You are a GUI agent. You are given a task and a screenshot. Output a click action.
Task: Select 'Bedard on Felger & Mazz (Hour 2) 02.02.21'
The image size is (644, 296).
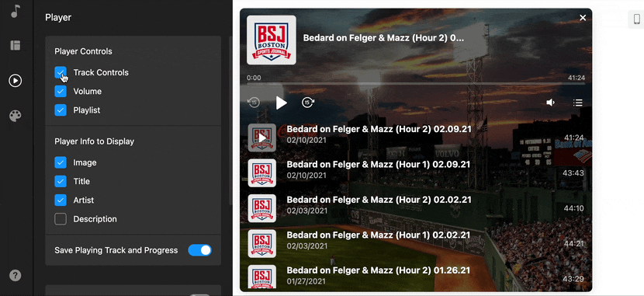pos(379,200)
